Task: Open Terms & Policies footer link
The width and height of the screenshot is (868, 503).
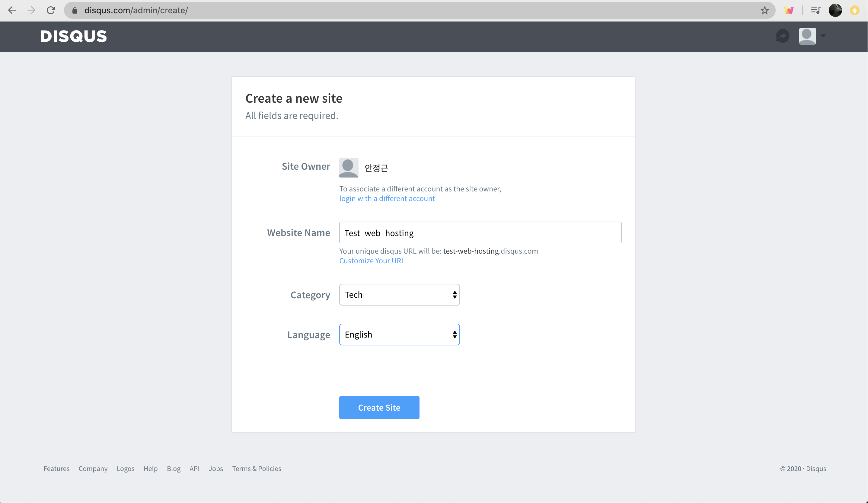Action: click(x=256, y=469)
